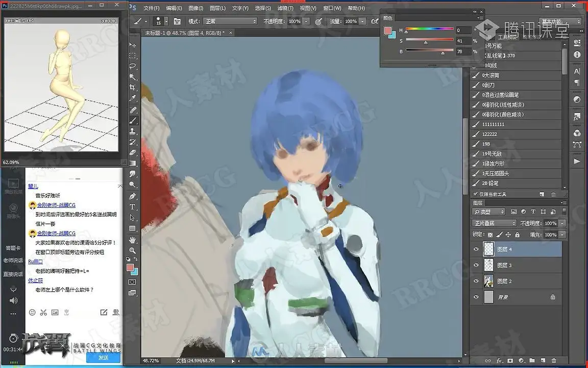Select the Dodge tool

[132, 185]
